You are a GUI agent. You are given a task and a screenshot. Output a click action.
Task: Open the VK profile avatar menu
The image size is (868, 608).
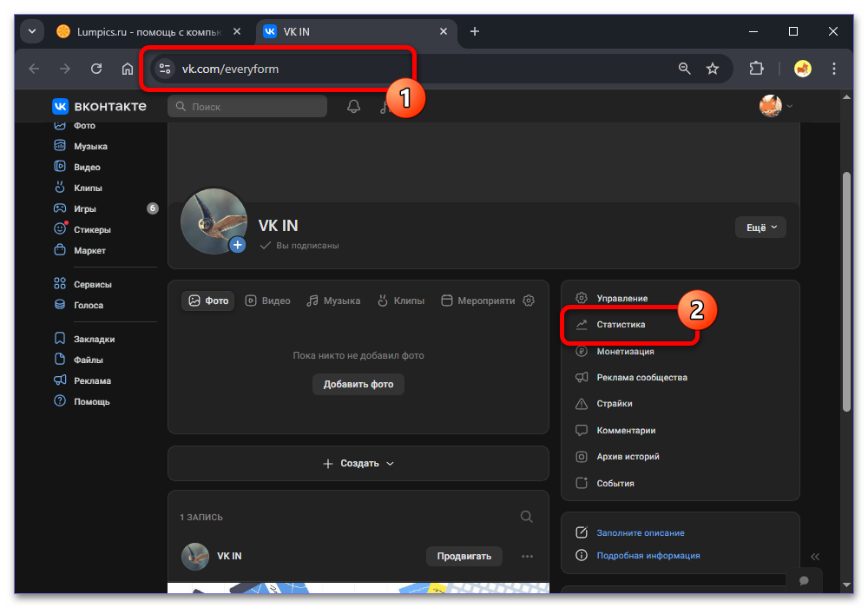(x=775, y=106)
